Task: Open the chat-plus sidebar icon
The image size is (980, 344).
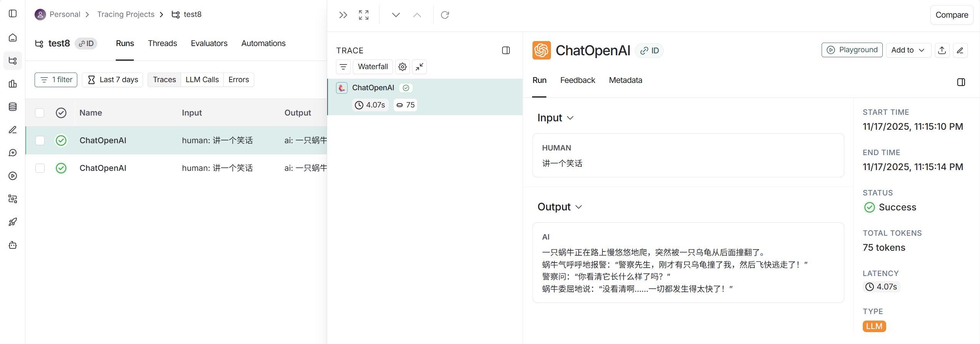Action: click(13, 153)
